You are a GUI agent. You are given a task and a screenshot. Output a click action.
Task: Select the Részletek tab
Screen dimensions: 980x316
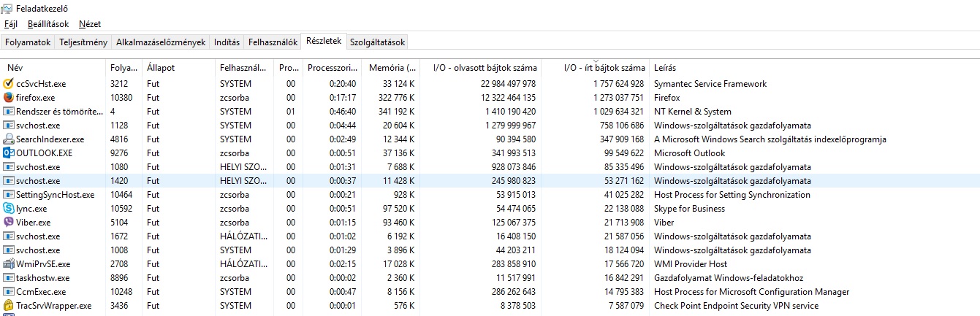pos(324,41)
